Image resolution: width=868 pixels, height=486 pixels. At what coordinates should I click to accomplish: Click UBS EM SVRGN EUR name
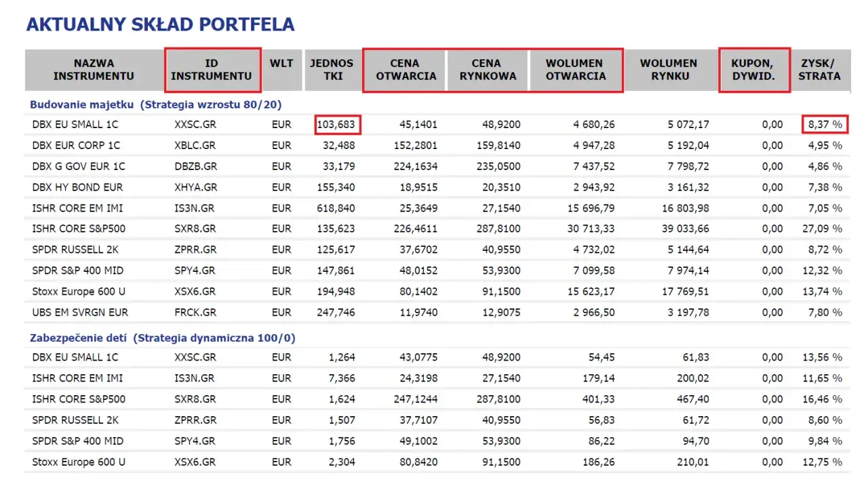click(80, 312)
